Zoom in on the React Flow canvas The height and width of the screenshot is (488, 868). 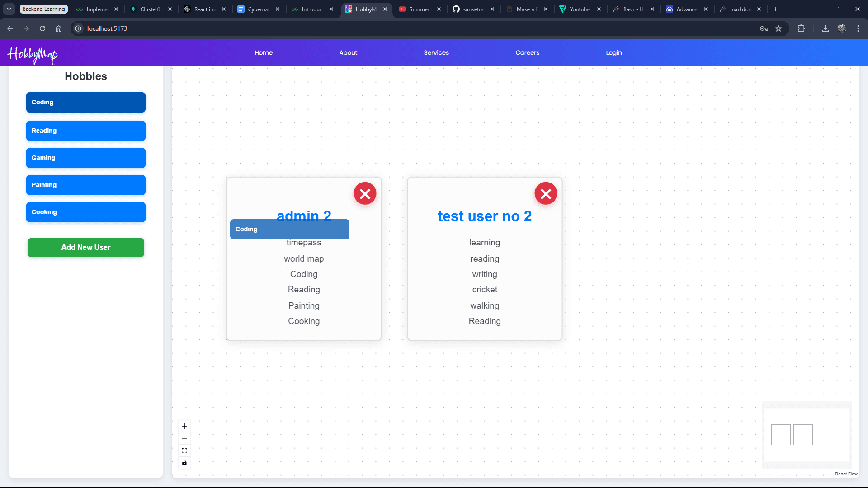click(184, 426)
